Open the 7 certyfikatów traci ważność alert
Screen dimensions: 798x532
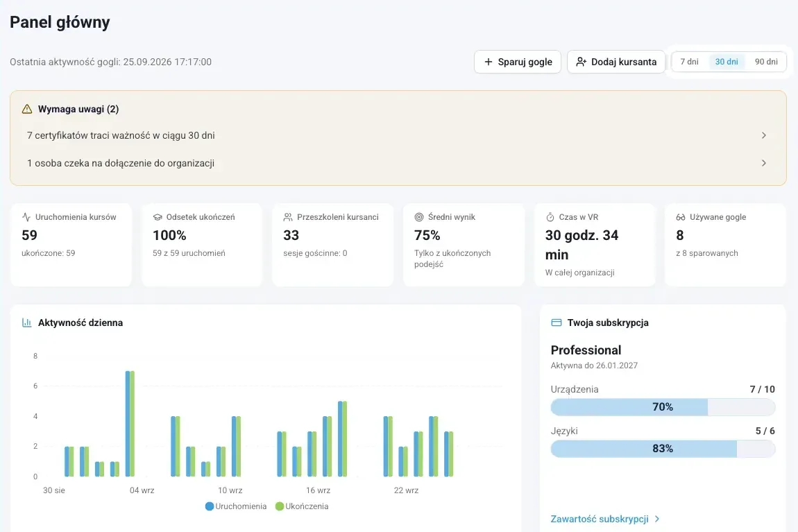pyautogui.click(x=398, y=135)
